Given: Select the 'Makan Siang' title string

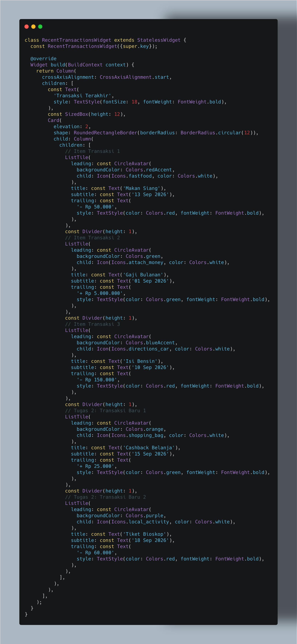Looking at the screenshot, I should coord(141,188).
